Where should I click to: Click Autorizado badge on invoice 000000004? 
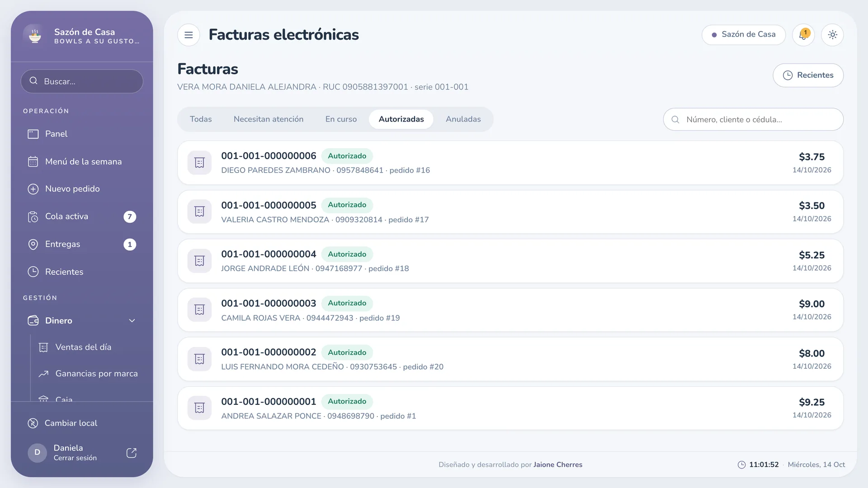pyautogui.click(x=347, y=254)
